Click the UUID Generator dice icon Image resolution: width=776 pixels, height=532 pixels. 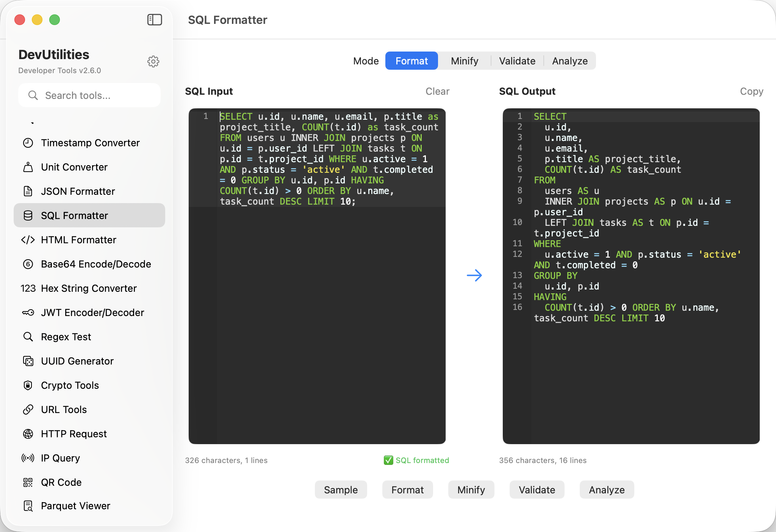pos(28,361)
